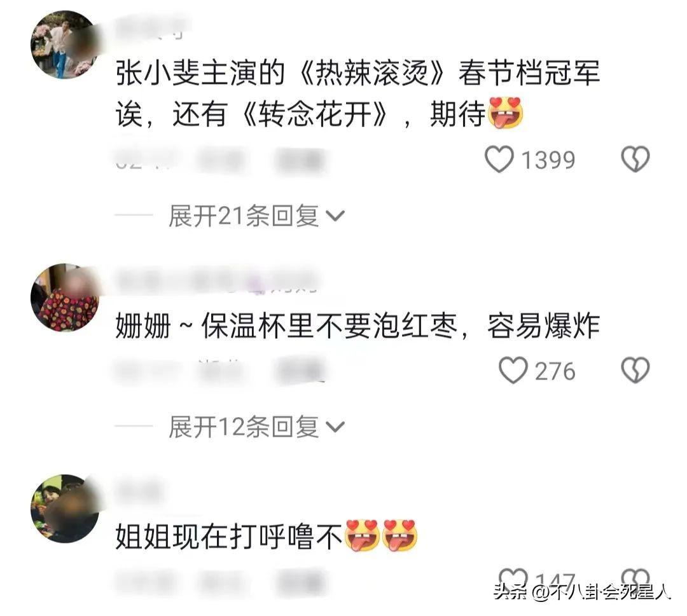Viewport: 687px width, 616px height.
Task: Open third commenter's avatar profile
Action: tap(64, 509)
